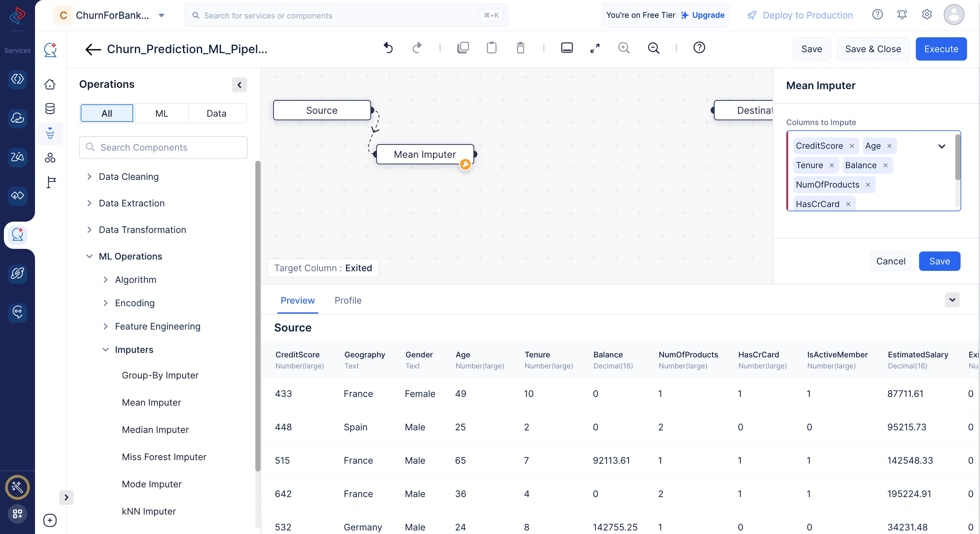Select Median Imputer from the list
Screen dimensions: 980x534
pos(155,429)
